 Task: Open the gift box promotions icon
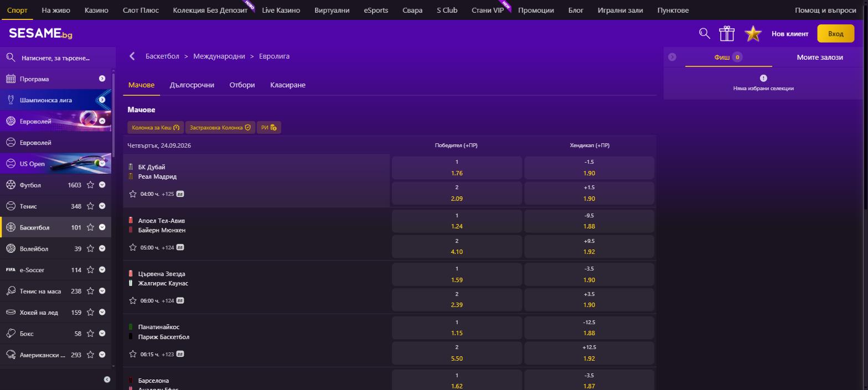tap(727, 34)
